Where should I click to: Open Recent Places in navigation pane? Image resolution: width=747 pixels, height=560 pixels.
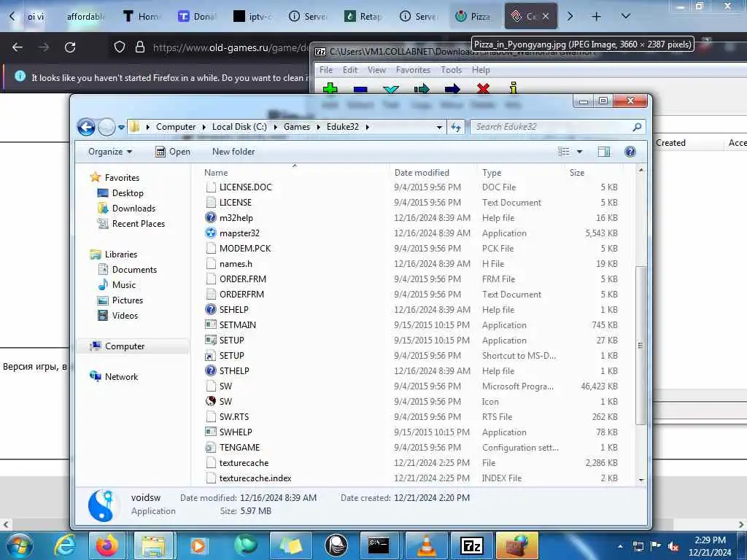click(x=139, y=223)
